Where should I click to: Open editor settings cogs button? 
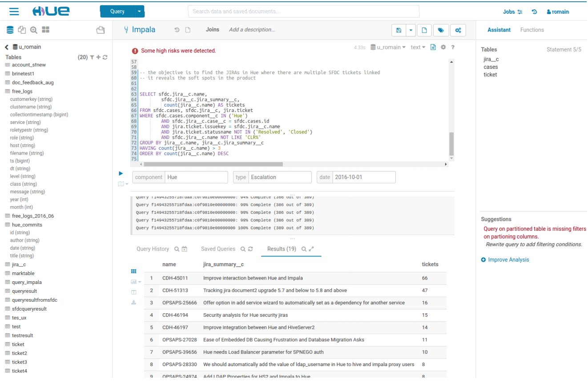(x=458, y=30)
